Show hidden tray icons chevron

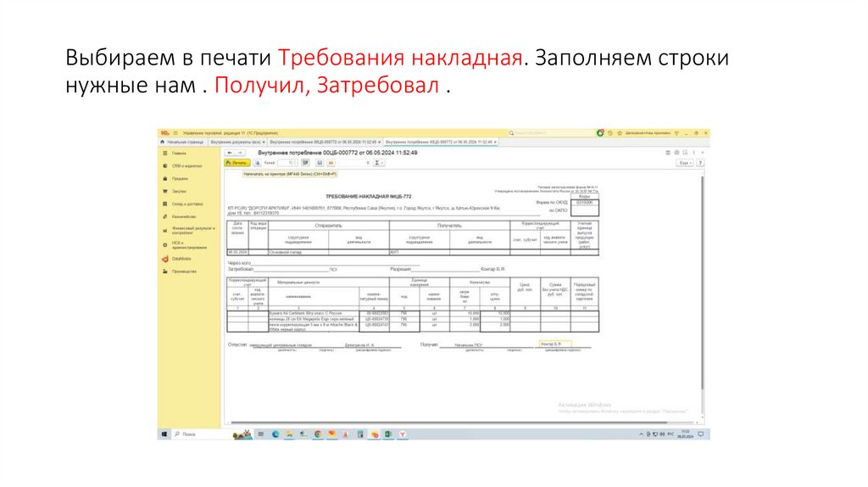point(641,434)
